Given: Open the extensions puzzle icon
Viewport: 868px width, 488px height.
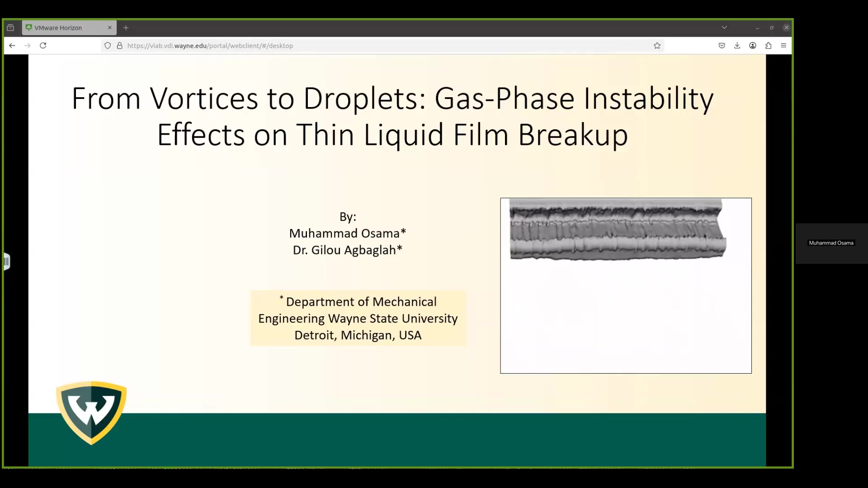Looking at the screenshot, I should click(x=768, y=46).
